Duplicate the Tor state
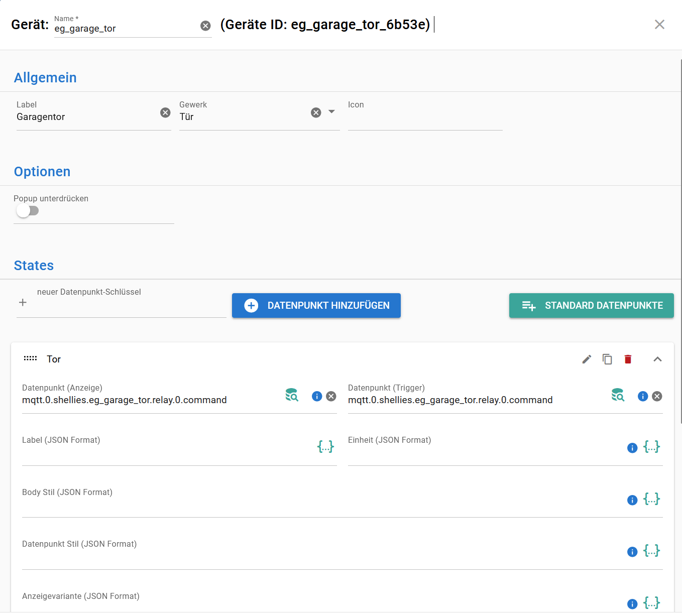This screenshot has height=616, width=682. [x=607, y=359]
